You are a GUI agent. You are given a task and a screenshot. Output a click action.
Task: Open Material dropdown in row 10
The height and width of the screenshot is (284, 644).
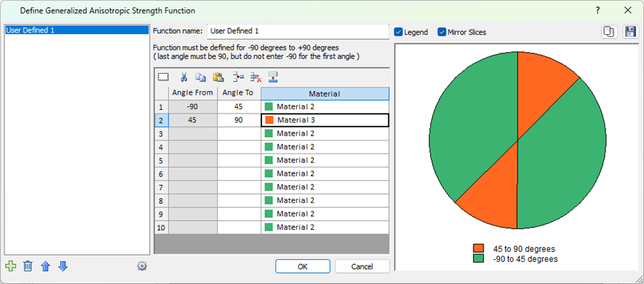click(325, 227)
